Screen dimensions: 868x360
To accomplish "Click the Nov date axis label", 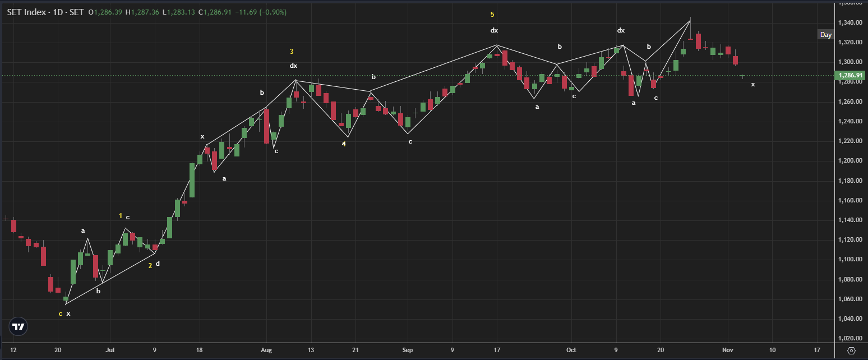I will click(x=727, y=350).
